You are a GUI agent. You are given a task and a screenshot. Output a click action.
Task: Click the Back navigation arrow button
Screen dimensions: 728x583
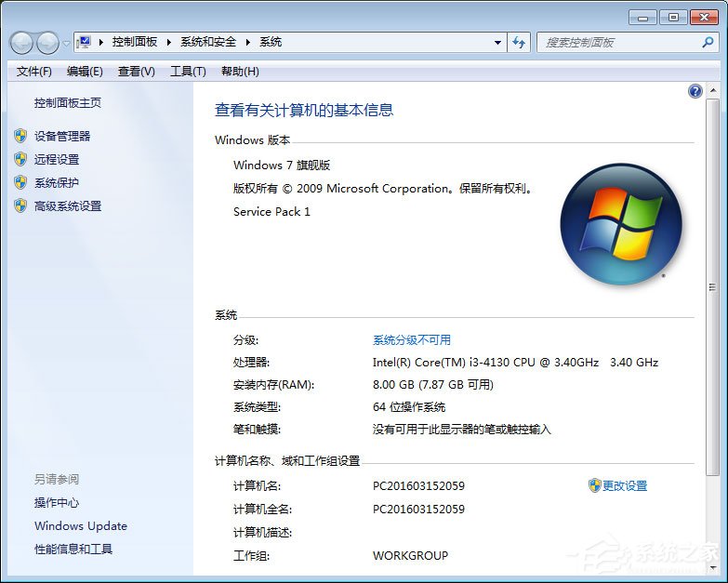click(x=21, y=43)
